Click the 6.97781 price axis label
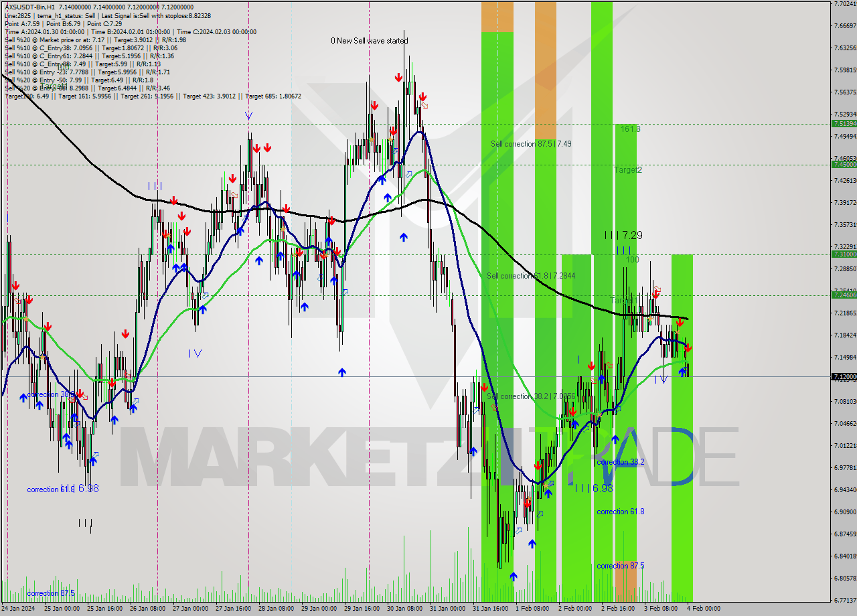Image resolution: width=857 pixels, height=616 pixels. (844, 467)
